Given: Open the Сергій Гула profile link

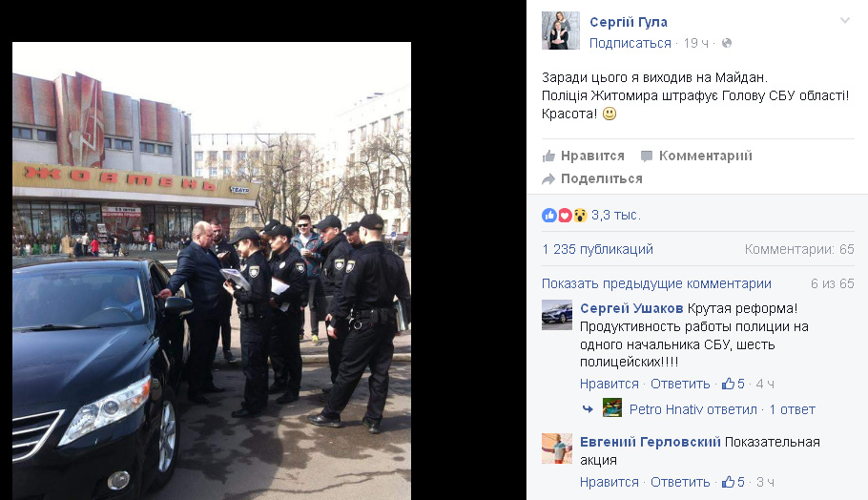Looking at the screenshot, I should click(x=629, y=22).
